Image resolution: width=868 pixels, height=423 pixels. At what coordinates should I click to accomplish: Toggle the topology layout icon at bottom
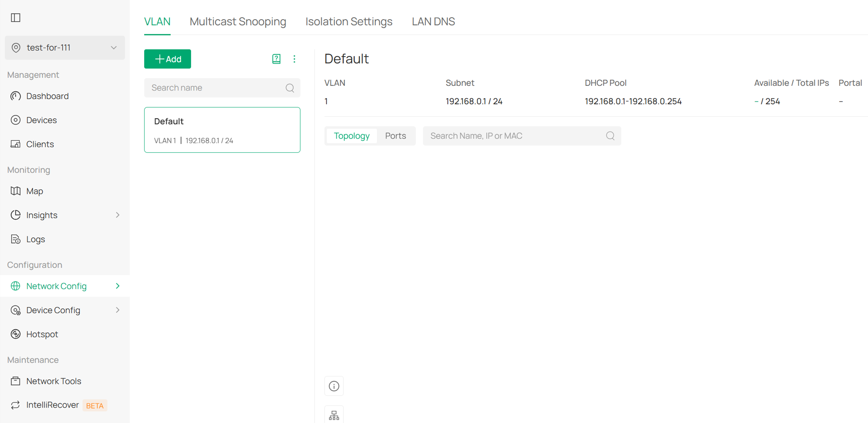coord(334,415)
